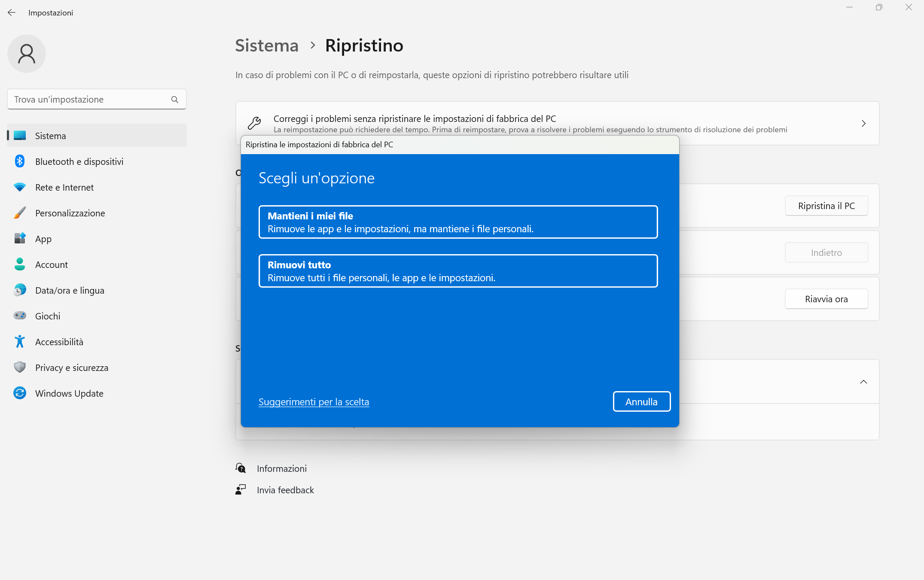
Task: Click the back arrow next to Impostazioni
Action: 11,12
